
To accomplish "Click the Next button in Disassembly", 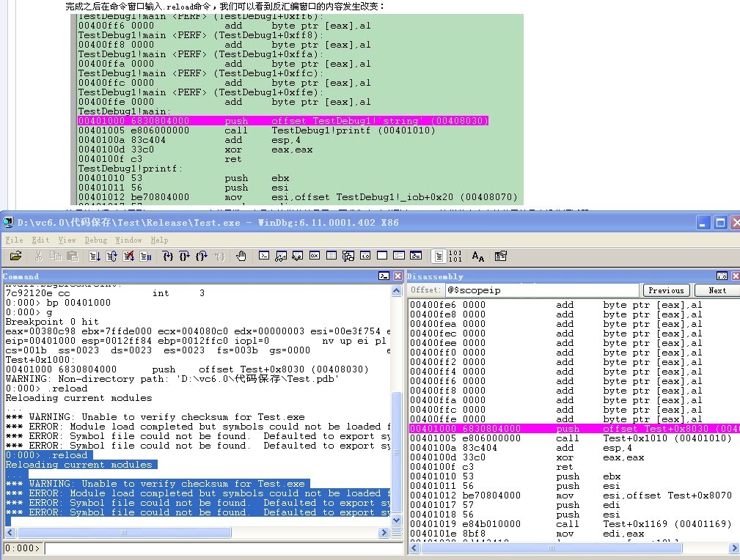I will click(x=717, y=290).
